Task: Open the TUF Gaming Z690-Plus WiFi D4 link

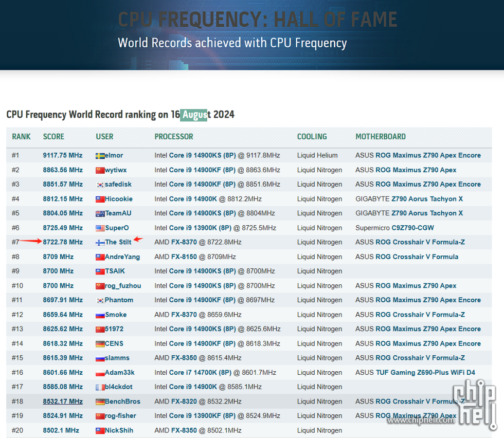Action: click(x=425, y=372)
